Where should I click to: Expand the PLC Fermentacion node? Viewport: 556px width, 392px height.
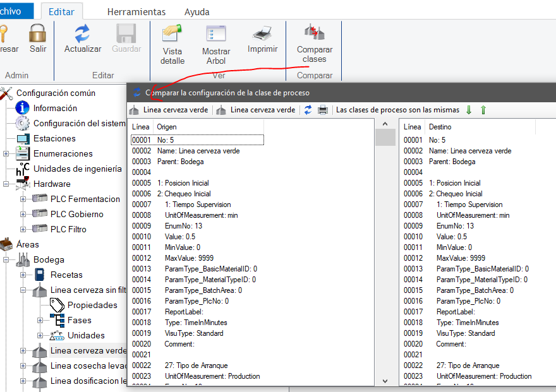23,199
